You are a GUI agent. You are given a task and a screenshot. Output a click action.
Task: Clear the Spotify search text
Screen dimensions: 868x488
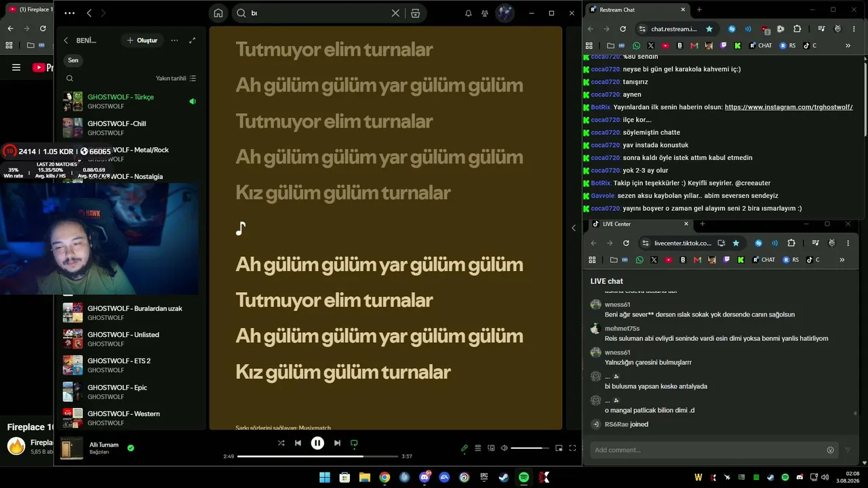click(x=395, y=13)
